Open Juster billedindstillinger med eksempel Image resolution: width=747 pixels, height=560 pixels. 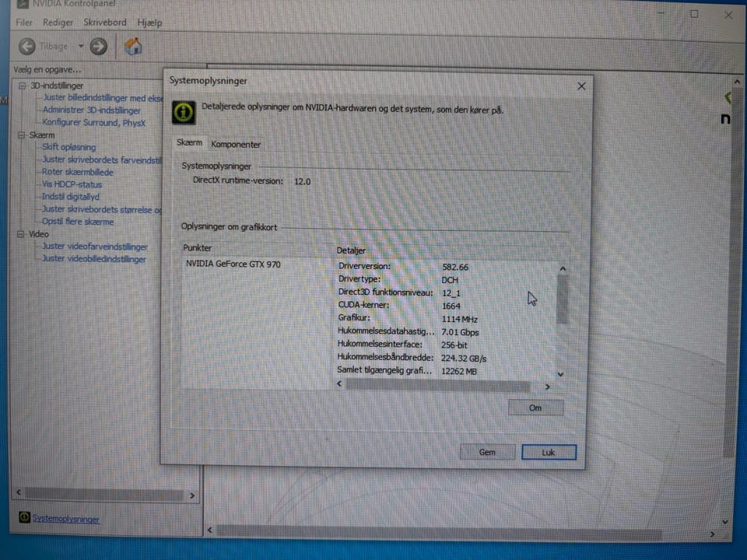tap(103, 98)
